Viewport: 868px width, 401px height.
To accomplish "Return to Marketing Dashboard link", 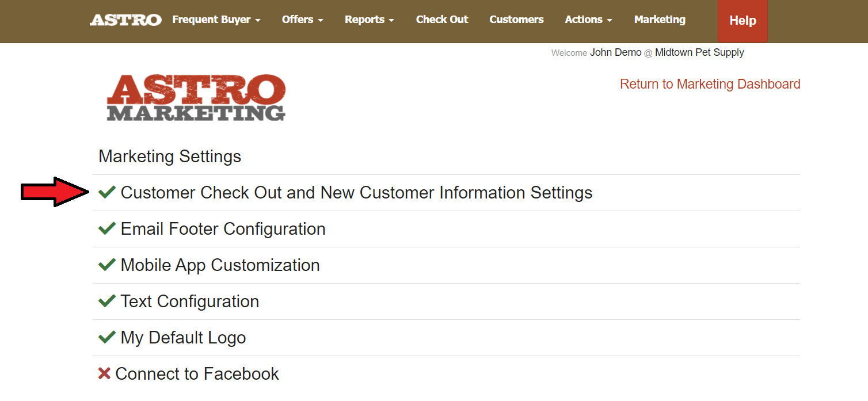I will coord(710,84).
